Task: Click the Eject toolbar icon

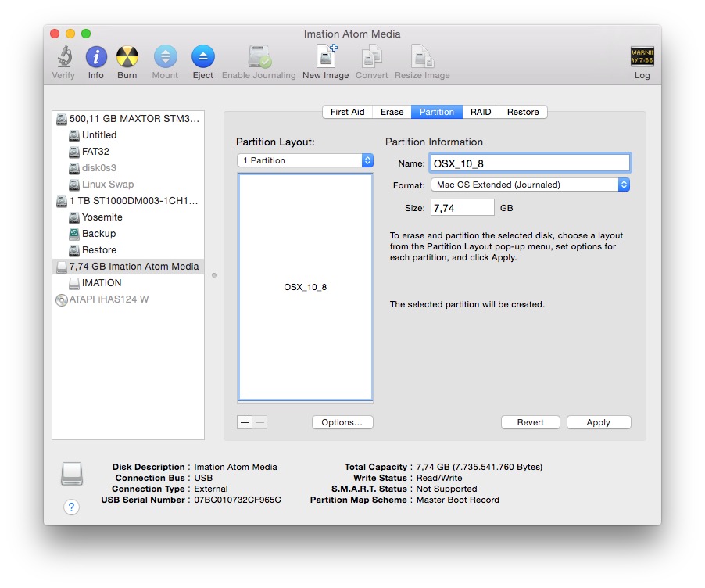Action: [202, 57]
